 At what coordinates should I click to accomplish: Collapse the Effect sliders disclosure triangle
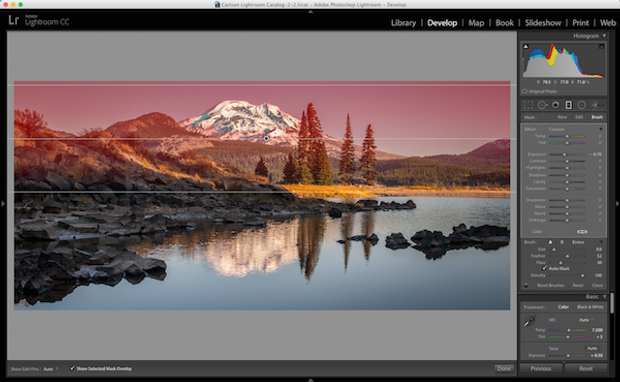tap(601, 129)
